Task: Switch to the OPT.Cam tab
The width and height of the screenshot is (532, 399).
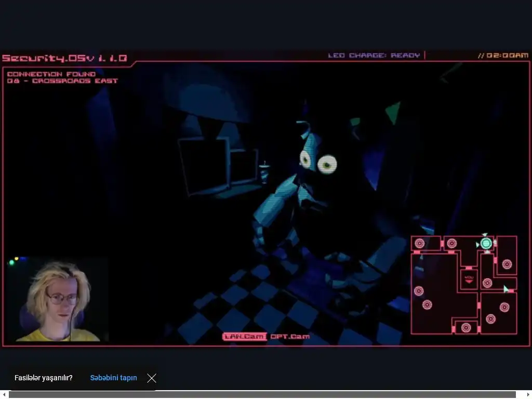Action: (290, 337)
